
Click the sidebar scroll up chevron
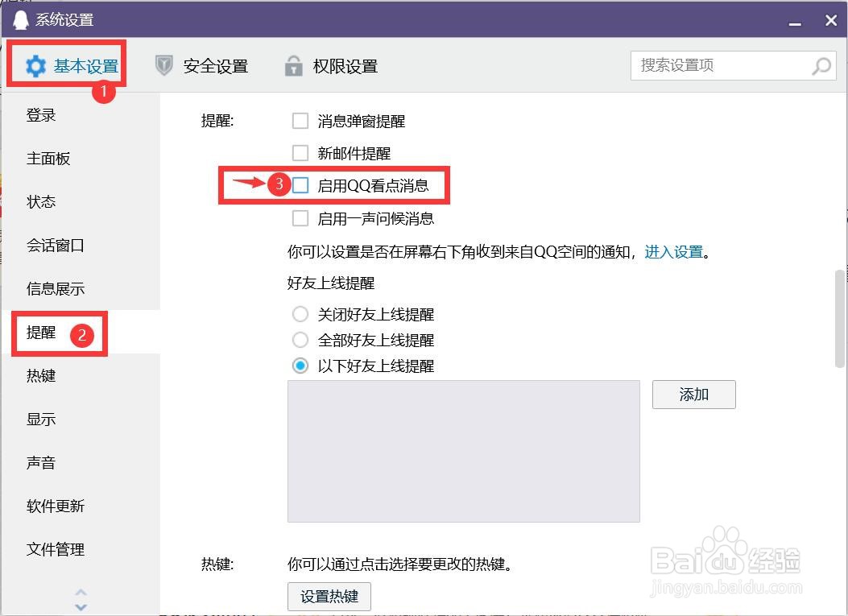point(81,592)
